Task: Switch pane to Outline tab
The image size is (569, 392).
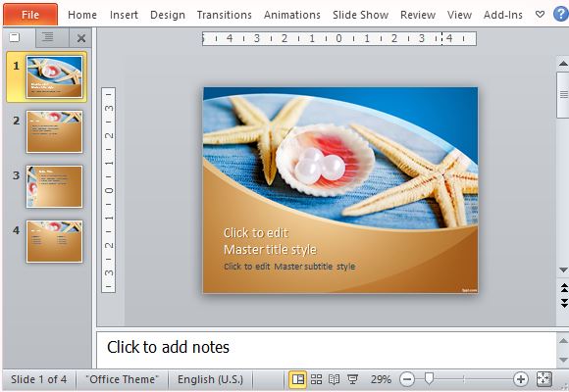Action: pyautogui.click(x=47, y=37)
